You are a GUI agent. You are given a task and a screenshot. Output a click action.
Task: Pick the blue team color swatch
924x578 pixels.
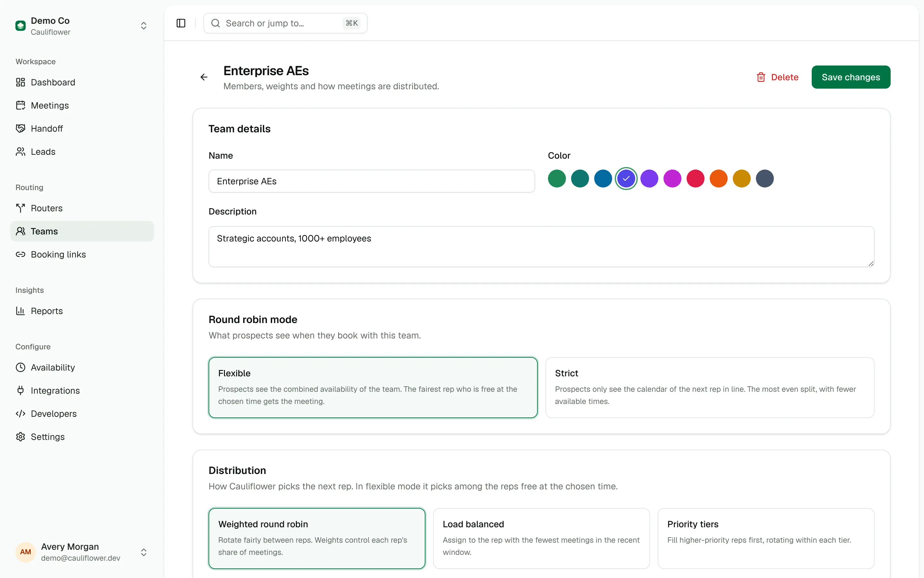[x=603, y=179]
